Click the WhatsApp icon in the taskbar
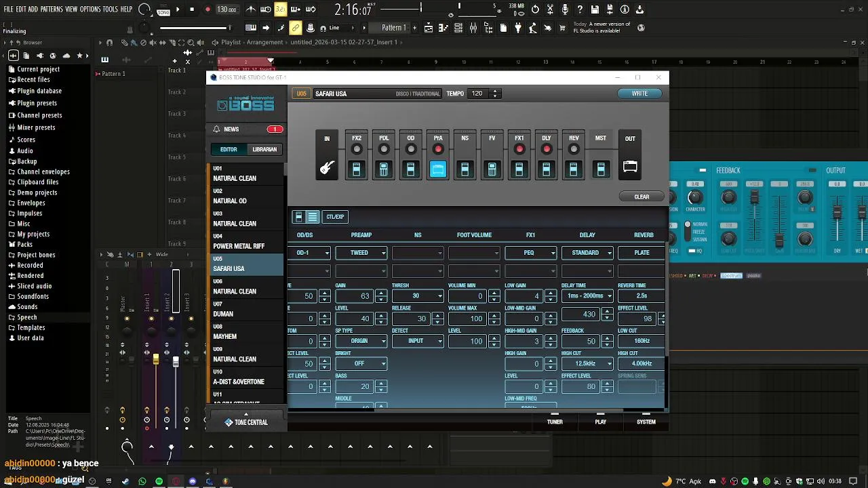 point(142,481)
